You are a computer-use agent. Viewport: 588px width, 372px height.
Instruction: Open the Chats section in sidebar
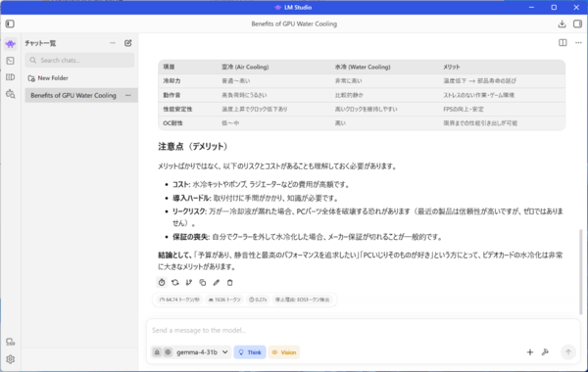[11, 44]
